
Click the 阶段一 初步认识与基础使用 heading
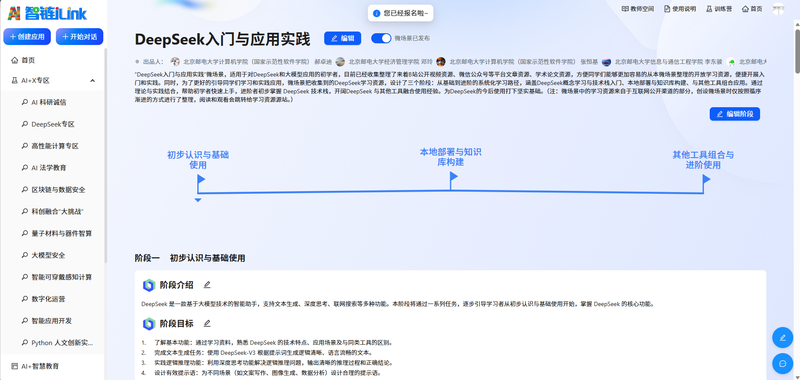190,258
